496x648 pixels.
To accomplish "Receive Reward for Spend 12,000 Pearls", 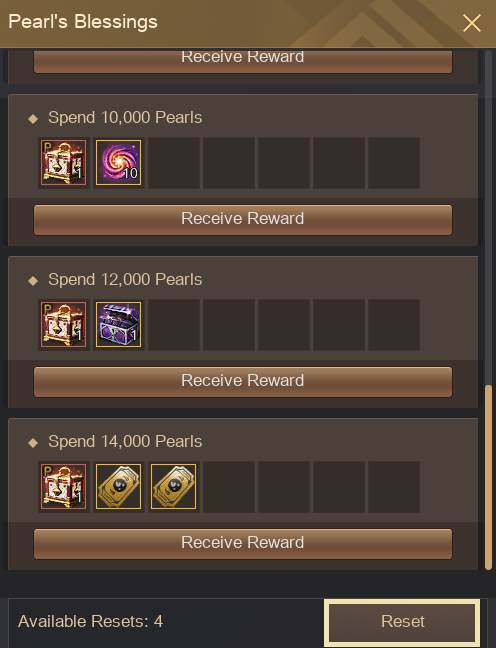I will click(x=243, y=381).
